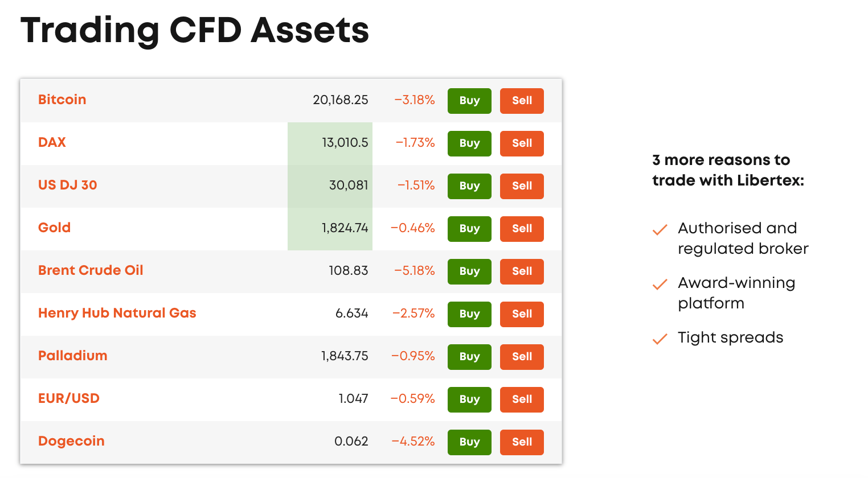This screenshot has height=478, width=868.
Task: Buy Henry Hub Natural Gas
Action: pyautogui.click(x=469, y=314)
